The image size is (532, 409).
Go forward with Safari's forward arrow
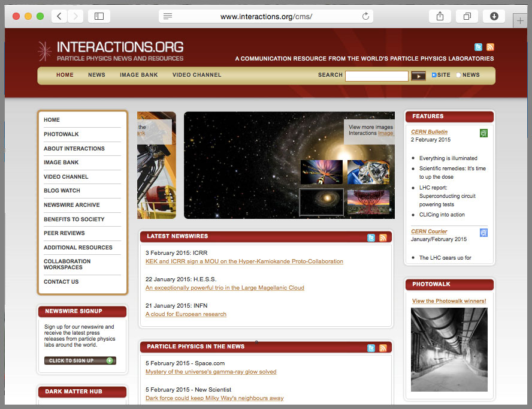pos(75,16)
